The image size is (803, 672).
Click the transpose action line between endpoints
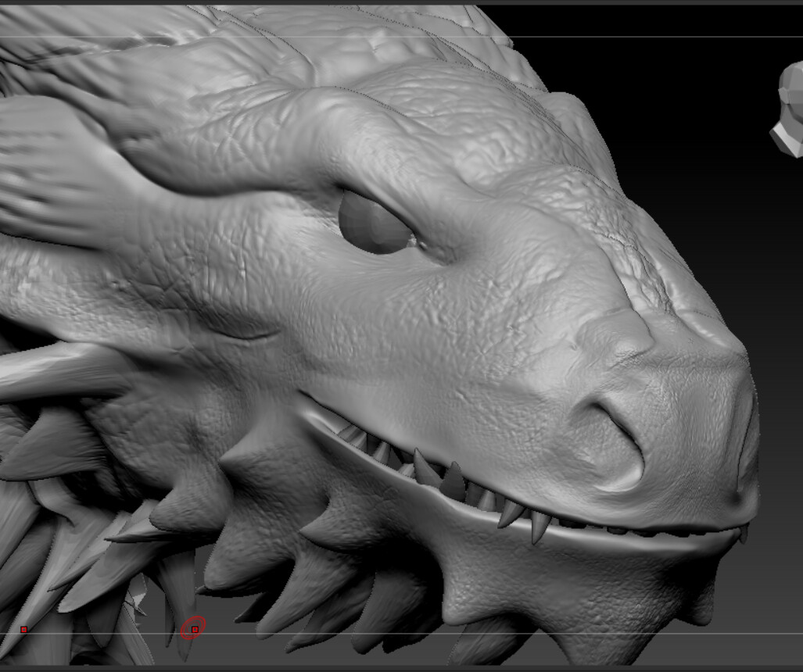coord(109,631)
